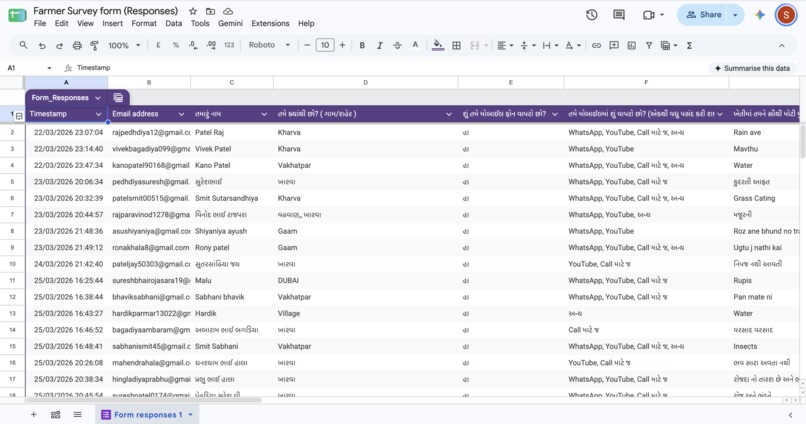Select the Form responses 1 tab
The image size is (806, 424).
coord(146,414)
